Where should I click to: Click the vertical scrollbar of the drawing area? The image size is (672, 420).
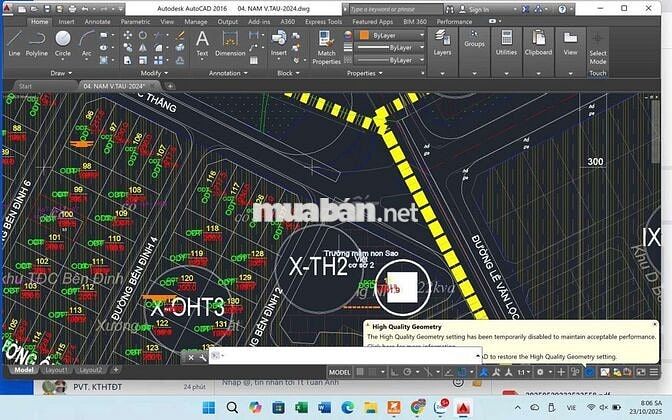click(655, 131)
